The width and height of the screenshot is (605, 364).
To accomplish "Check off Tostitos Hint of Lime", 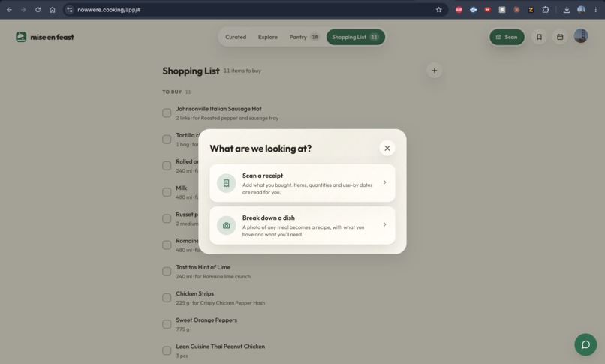I will 167,272.
